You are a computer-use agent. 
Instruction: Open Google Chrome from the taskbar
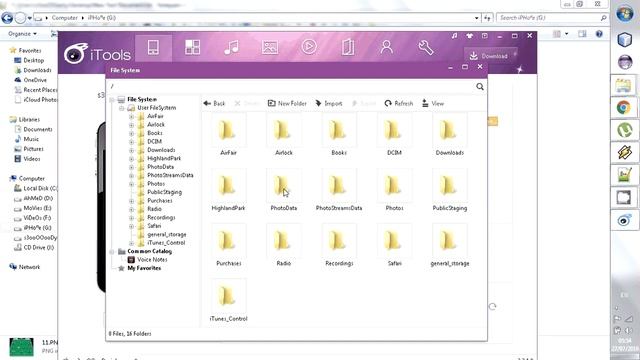tap(623, 108)
